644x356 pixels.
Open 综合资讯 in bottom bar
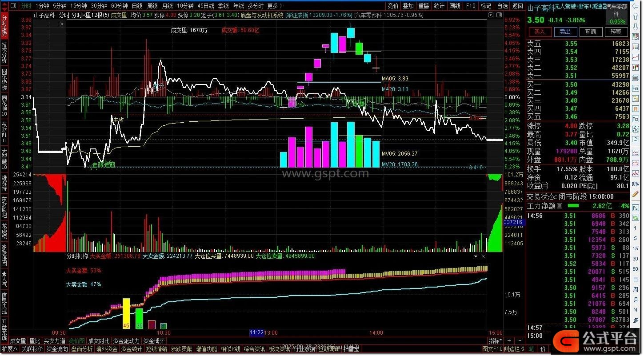click(254, 349)
